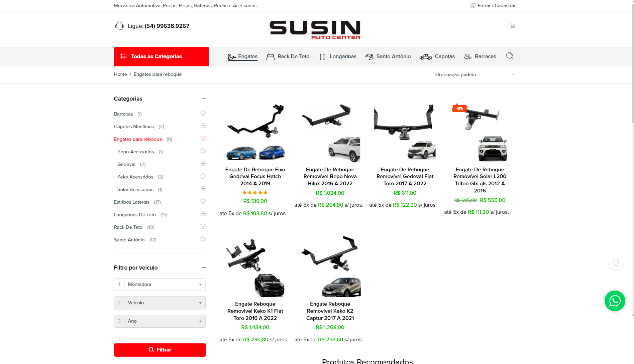634x364 pixels.
Task: Open Keko K2 Captur product thumbnail
Action: pos(330,266)
